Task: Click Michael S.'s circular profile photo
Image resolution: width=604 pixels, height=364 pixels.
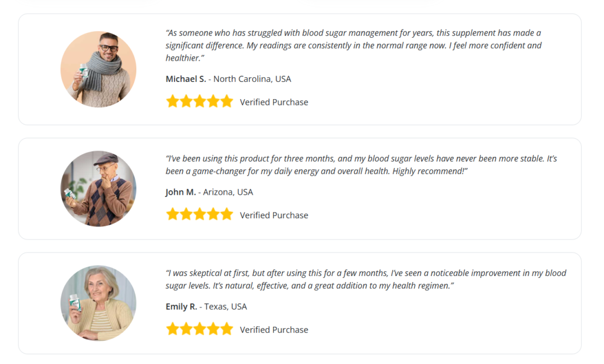Action: 99,69
